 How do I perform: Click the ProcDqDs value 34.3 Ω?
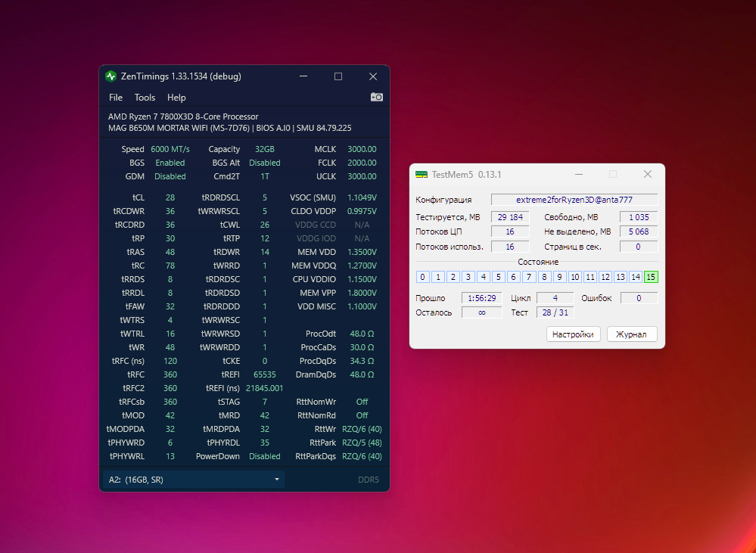coord(362,361)
